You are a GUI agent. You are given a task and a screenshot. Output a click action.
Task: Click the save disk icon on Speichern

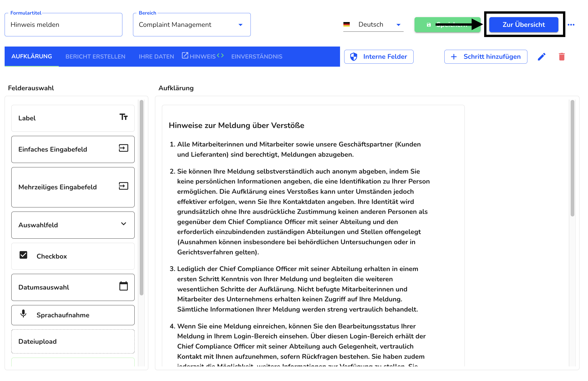[x=429, y=25]
